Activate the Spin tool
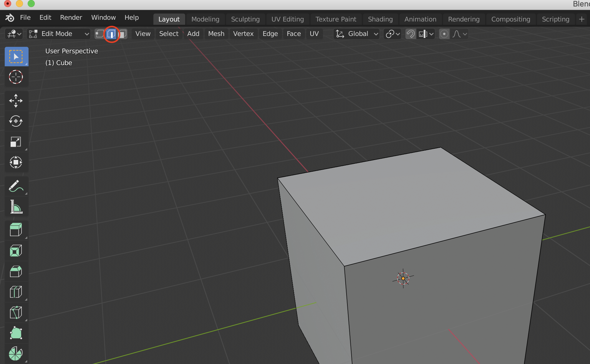The height and width of the screenshot is (364, 590). [x=16, y=354]
